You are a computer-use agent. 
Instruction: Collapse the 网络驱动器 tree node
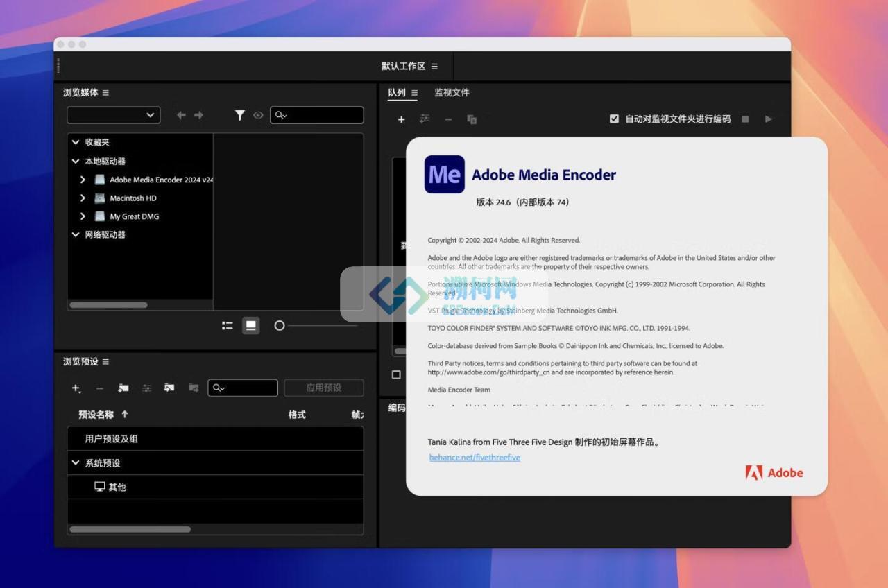pyautogui.click(x=76, y=234)
